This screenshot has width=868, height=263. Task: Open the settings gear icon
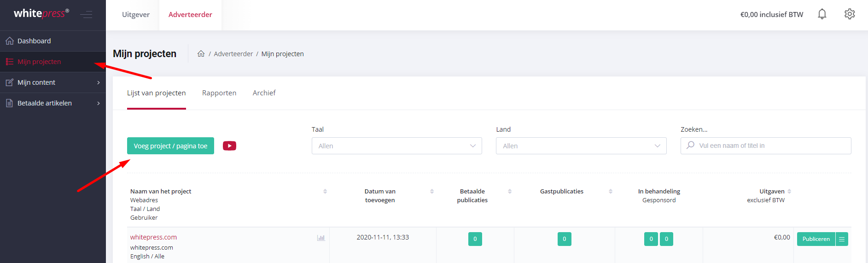tap(850, 14)
